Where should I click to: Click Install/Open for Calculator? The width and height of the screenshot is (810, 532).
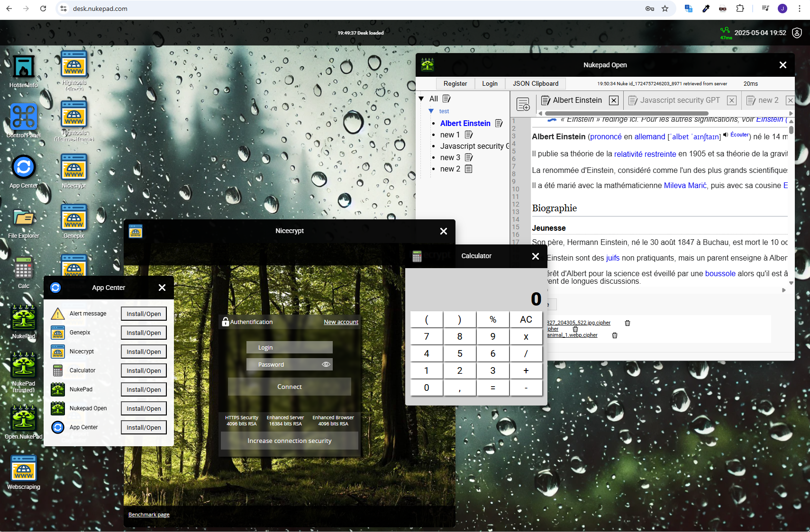click(144, 370)
